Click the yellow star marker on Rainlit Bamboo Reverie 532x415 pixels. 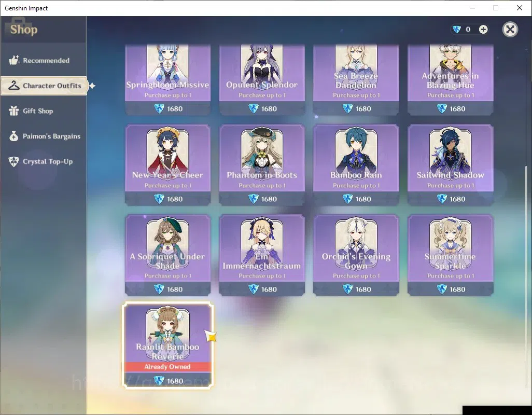211,336
